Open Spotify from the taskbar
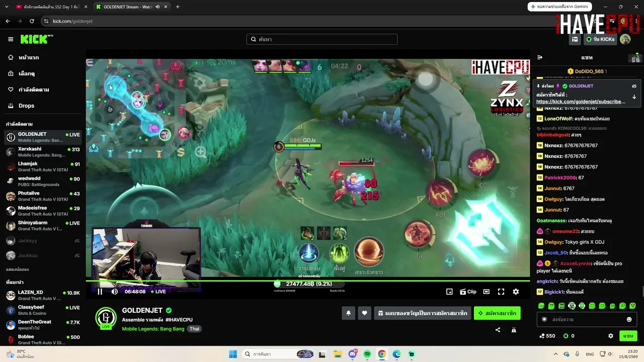 [x=367, y=354]
